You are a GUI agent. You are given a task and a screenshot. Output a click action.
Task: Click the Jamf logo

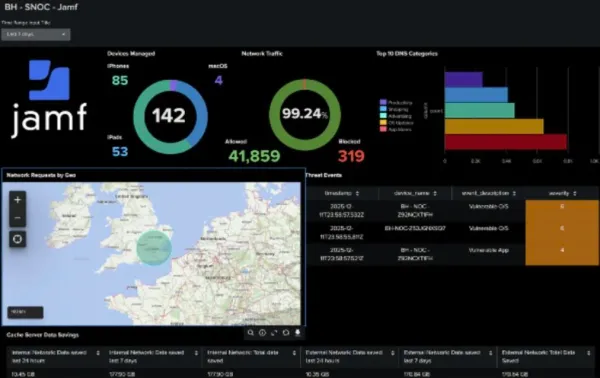[x=49, y=99]
